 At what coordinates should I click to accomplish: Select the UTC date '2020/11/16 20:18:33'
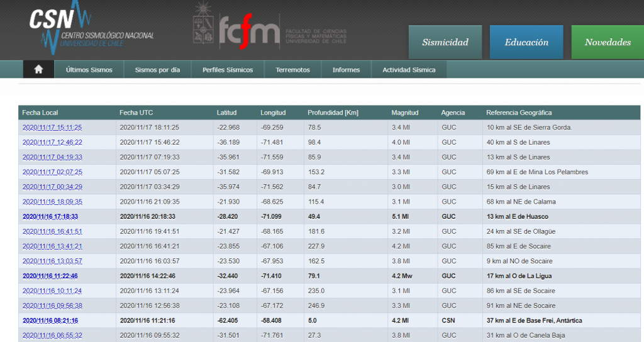coord(147,217)
